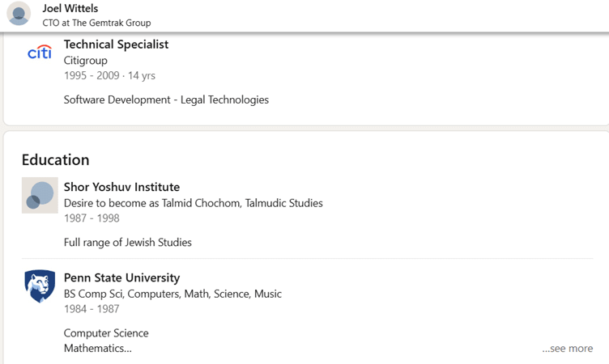The image size is (609, 364).
Task: Expand Penn State description with see more
Action: coord(567,349)
